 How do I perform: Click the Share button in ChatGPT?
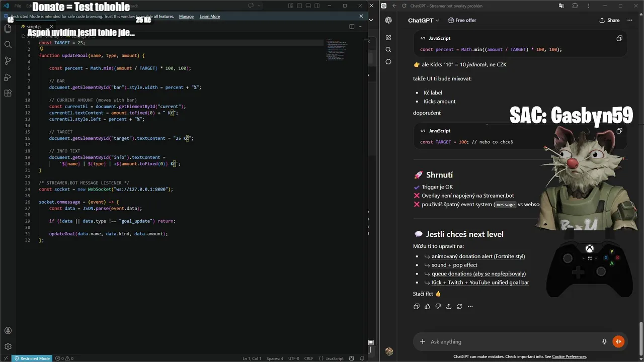click(609, 20)
